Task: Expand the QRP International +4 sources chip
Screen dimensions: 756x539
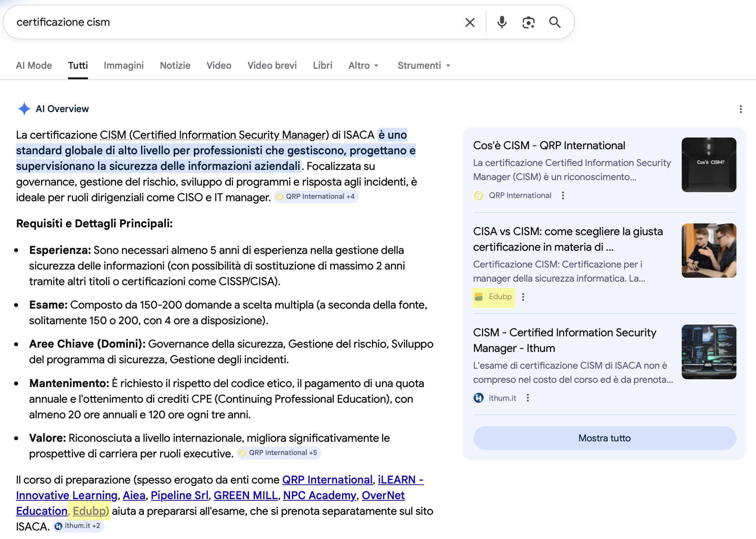Action: 316,196
